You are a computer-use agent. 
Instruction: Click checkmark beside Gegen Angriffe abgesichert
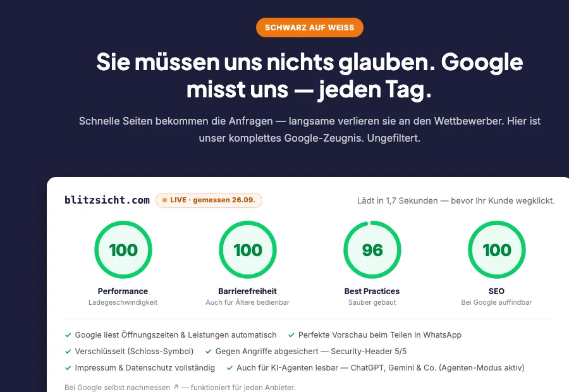208,352
